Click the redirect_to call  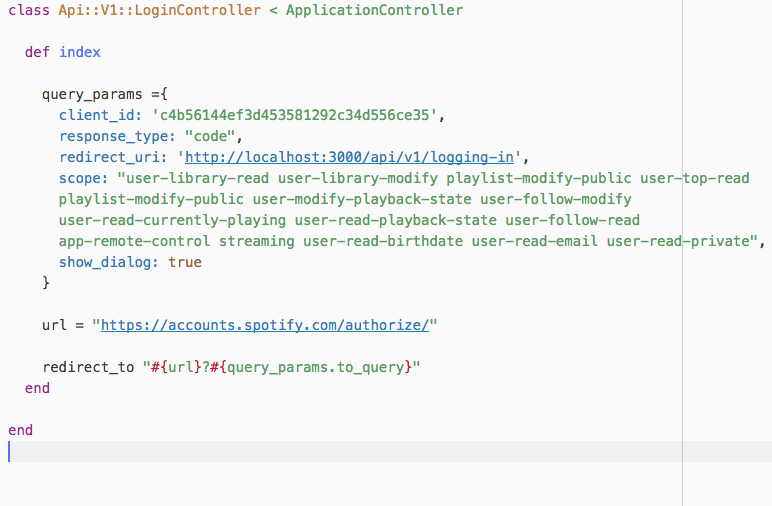(x=88, y=367)
